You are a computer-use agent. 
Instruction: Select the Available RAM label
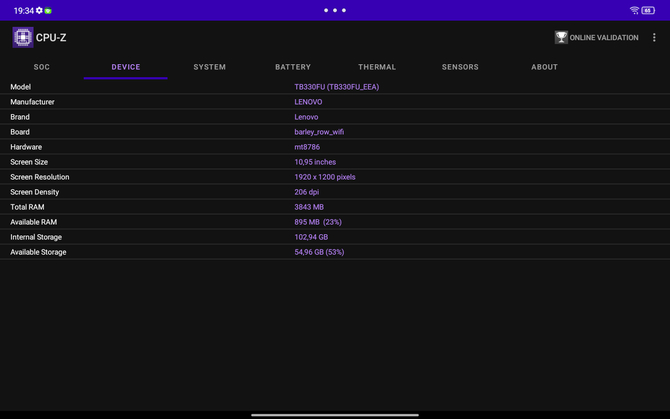click(x=34, y=222)
